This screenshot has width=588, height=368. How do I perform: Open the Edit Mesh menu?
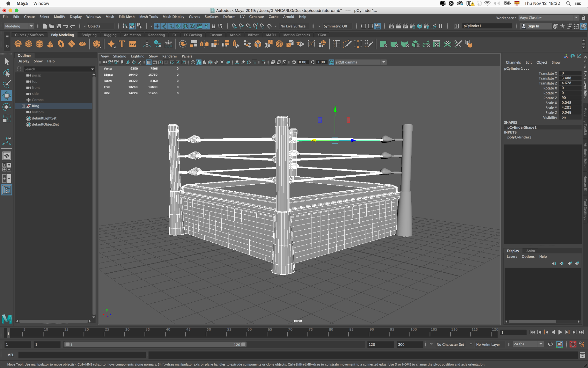(x=126, y=17)
